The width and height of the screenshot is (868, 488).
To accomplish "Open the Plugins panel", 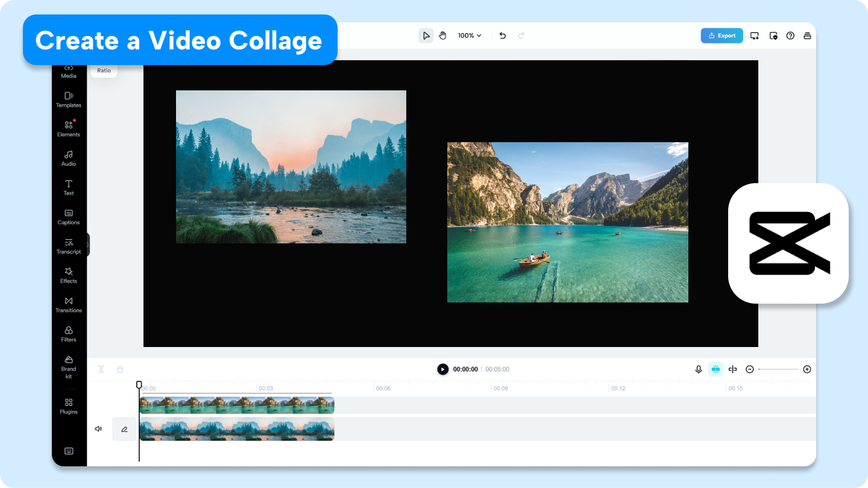I will 68,407.
